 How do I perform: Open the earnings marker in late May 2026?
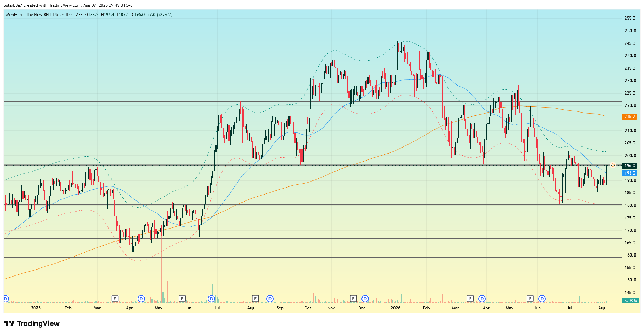point(530,299)
